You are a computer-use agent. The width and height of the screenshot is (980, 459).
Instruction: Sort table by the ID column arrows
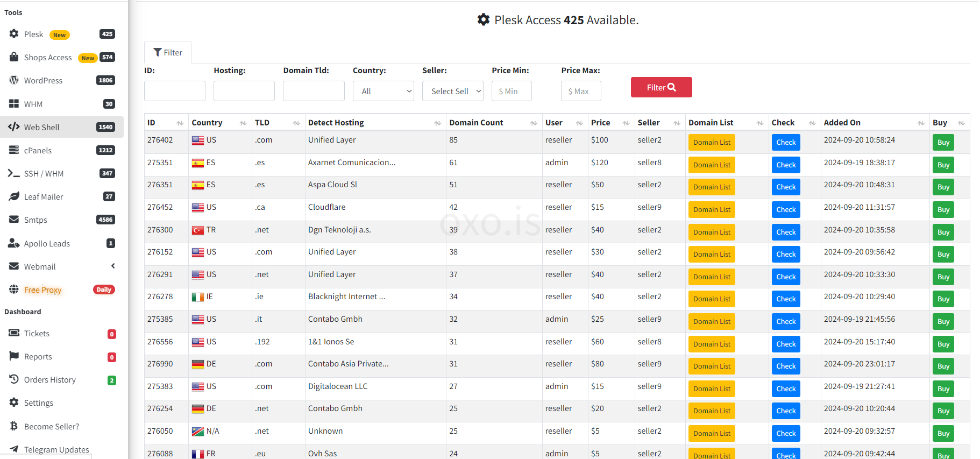click(180, 123)
